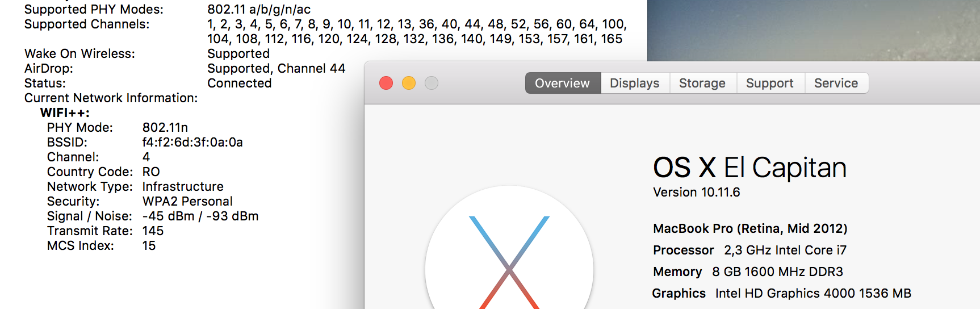Screen dimensions: 980x309
Task: Click the Supported Channels label
Action: coord(87,24)
